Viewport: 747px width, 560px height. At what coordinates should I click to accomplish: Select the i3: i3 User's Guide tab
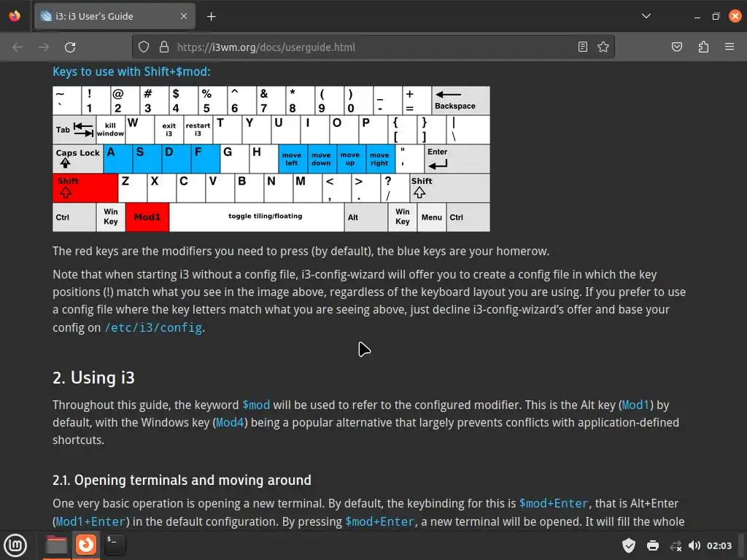115,16
